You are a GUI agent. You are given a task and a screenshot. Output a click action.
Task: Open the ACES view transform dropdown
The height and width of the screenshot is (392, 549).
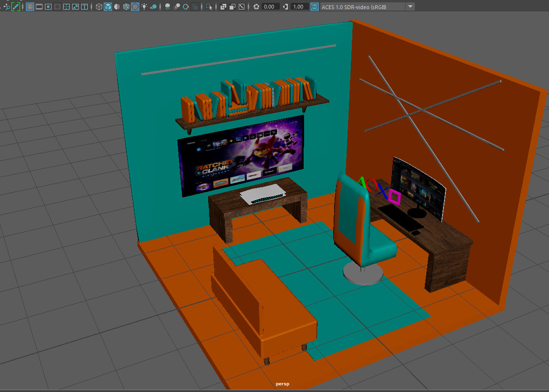[410, 7]
